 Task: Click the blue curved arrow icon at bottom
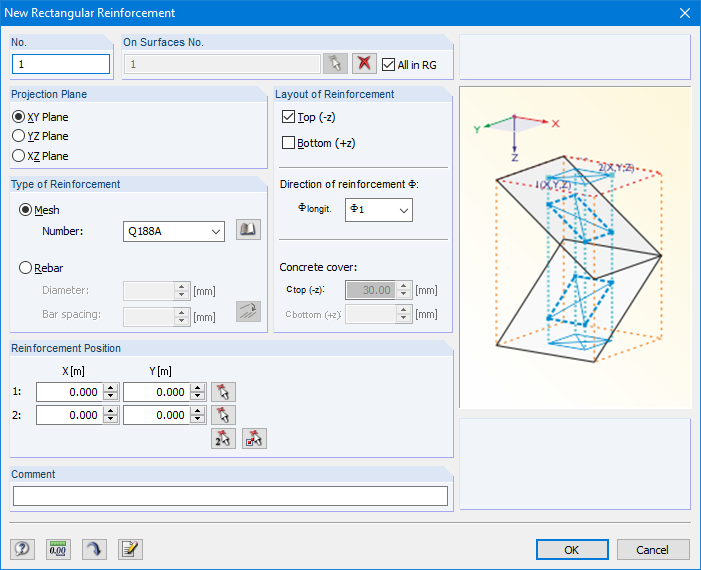tap(94, 549)
